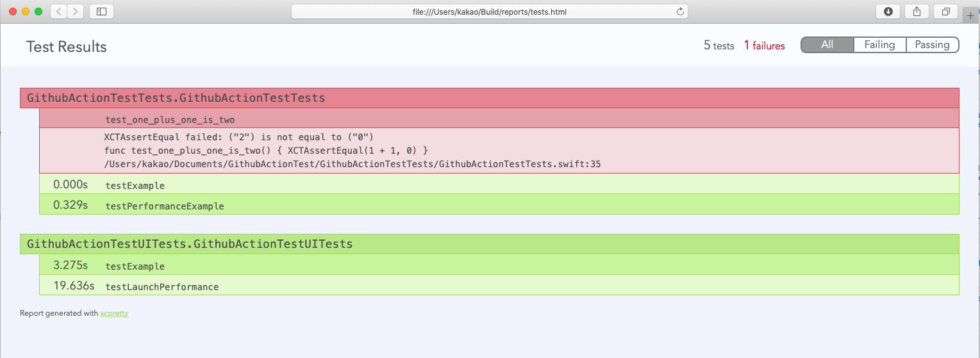Select the testLaunchPerformance row
This screenshot has width=980, height=358.
click(499, 286)
